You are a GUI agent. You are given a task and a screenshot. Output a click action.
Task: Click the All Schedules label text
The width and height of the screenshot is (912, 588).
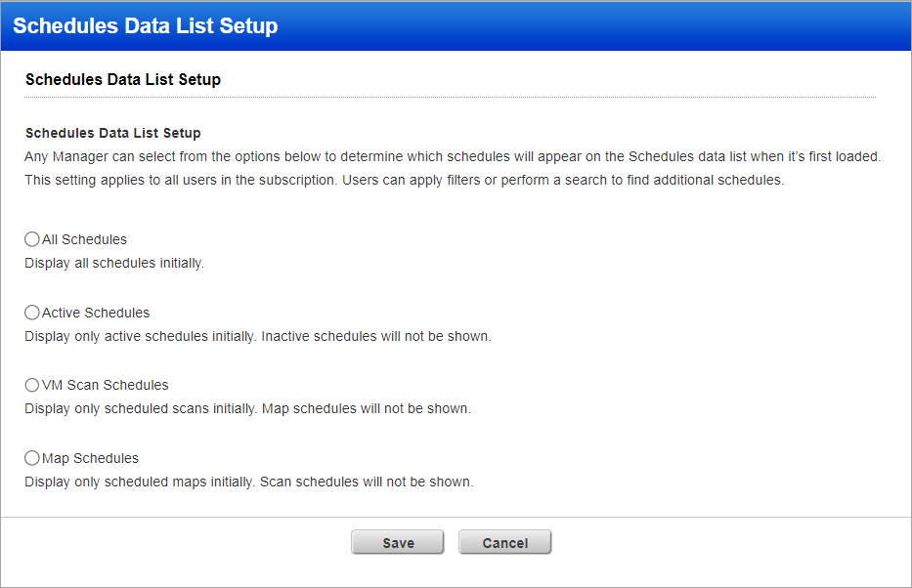83,238
